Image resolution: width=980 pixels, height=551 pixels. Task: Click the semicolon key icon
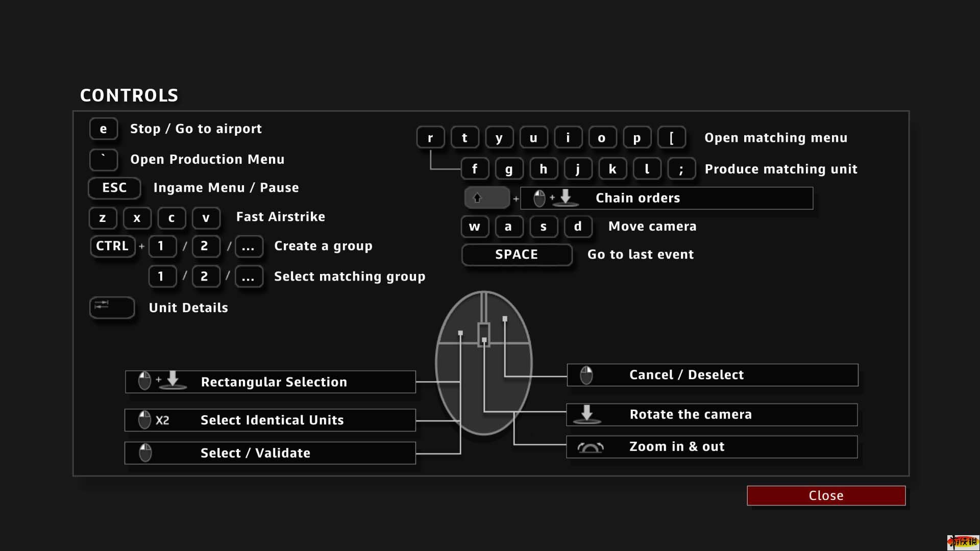pyautogui.click(x=681, y=169)
